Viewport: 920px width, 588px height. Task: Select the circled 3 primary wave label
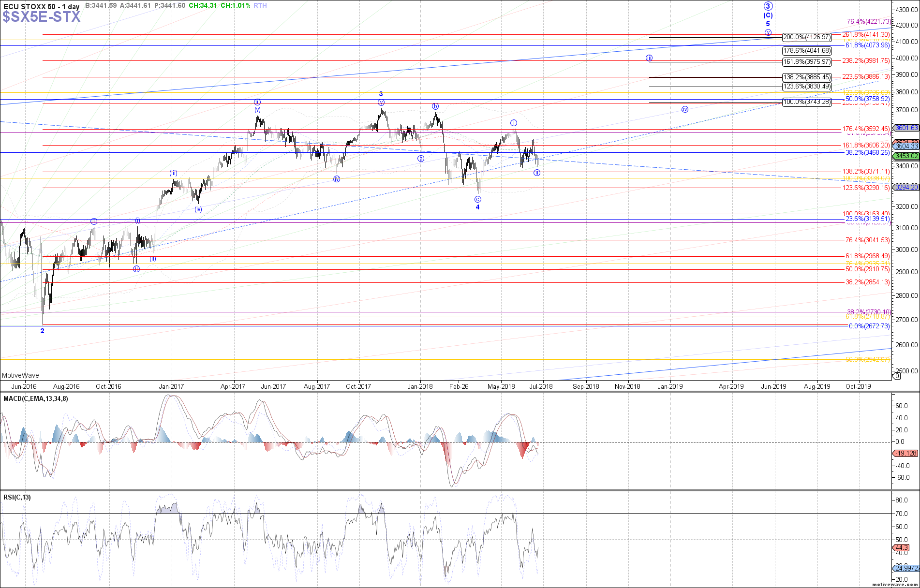[x=768, y=6]
